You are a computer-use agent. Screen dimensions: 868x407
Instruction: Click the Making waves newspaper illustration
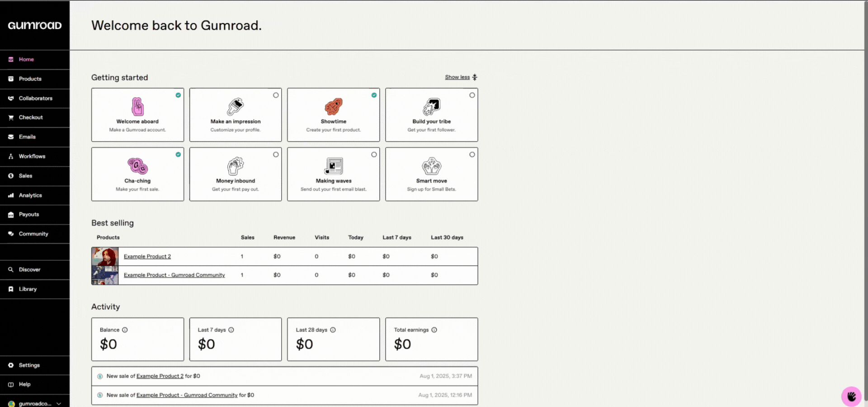coord(334,166)
